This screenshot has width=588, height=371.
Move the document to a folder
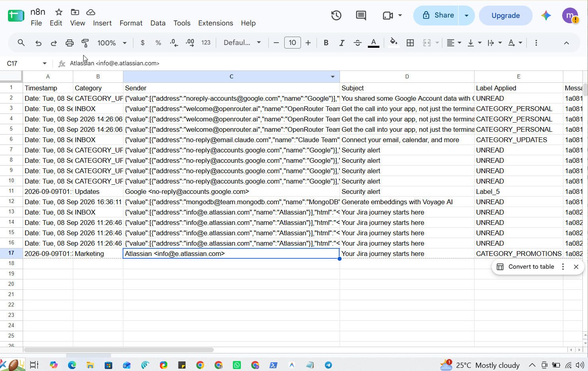tap(75, 12)
